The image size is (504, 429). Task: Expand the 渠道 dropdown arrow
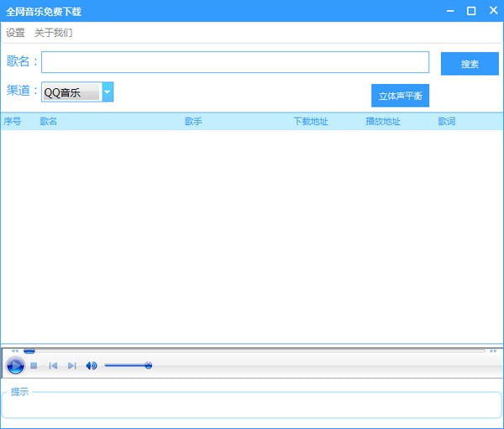click(x=108, y=92)
